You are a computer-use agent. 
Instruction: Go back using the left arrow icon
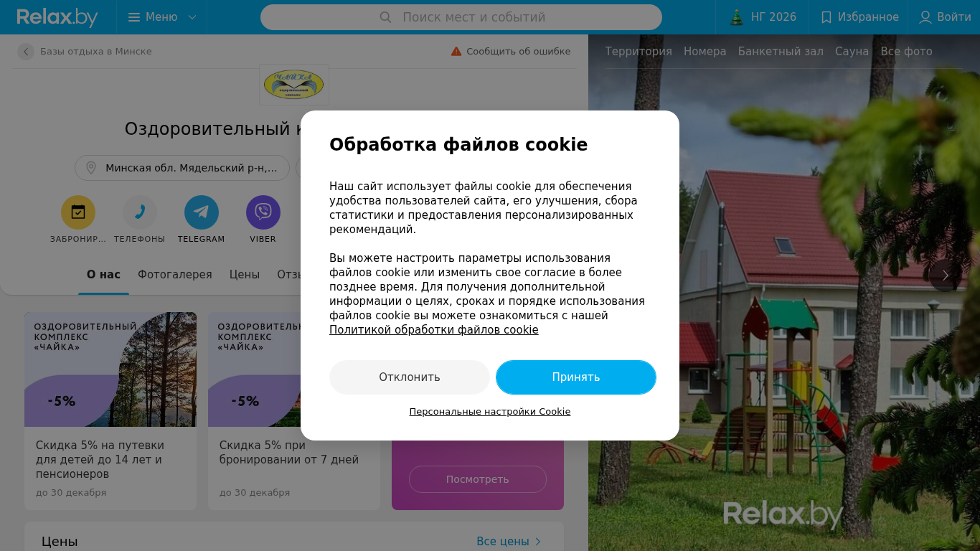tap(26, 52)
